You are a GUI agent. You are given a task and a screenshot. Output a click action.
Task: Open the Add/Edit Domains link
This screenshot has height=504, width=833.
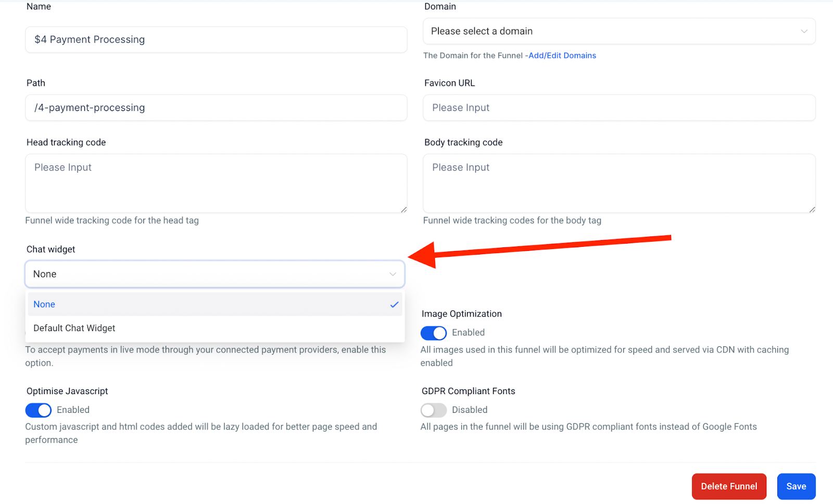point(562,56)
